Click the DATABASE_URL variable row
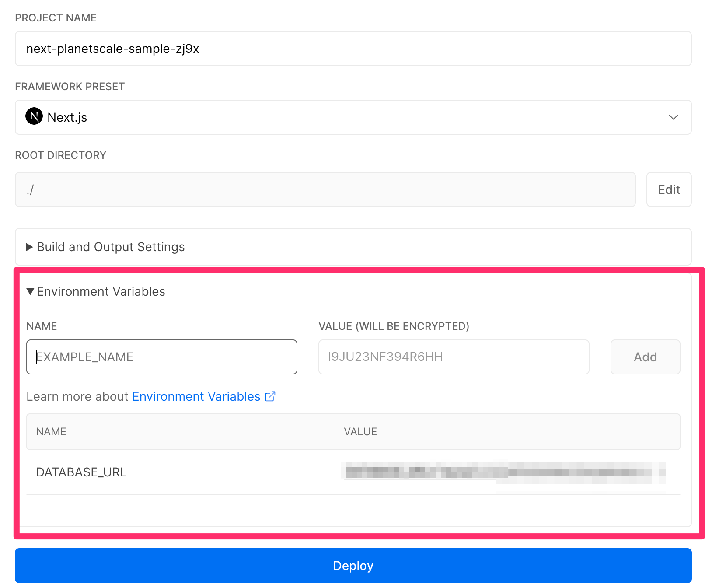This screenshot has height=588, width=719. (x=81, y=472)
